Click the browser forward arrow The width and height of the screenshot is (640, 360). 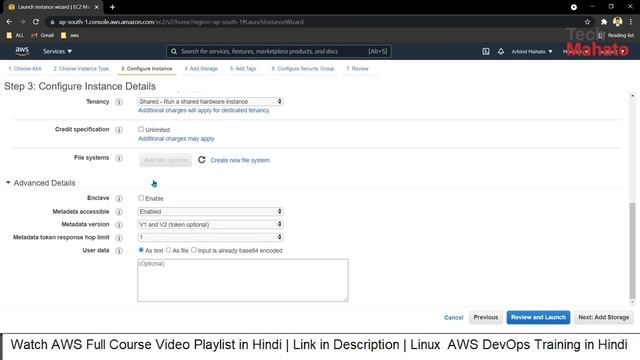pos(22,22)
